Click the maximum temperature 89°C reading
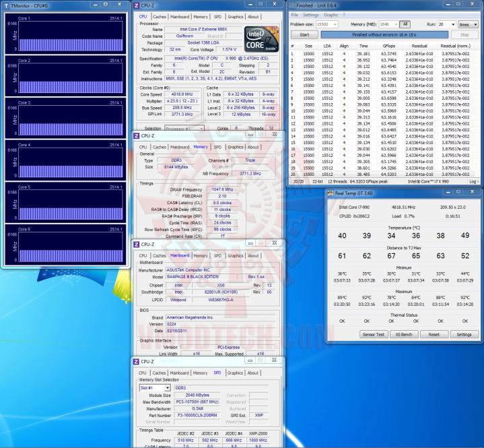This screenshot has width=484, height=448. [342, 298]
